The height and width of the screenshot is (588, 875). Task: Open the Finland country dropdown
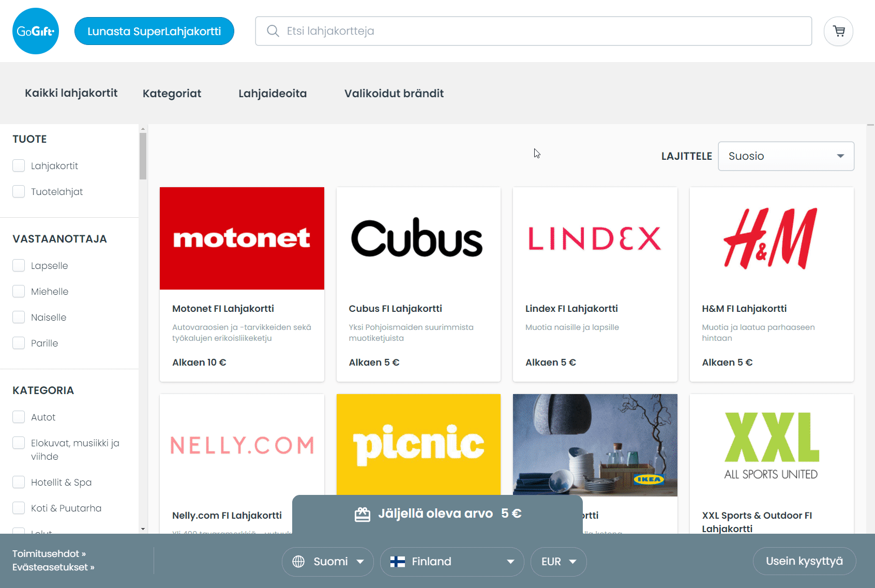tap(452, 562)
